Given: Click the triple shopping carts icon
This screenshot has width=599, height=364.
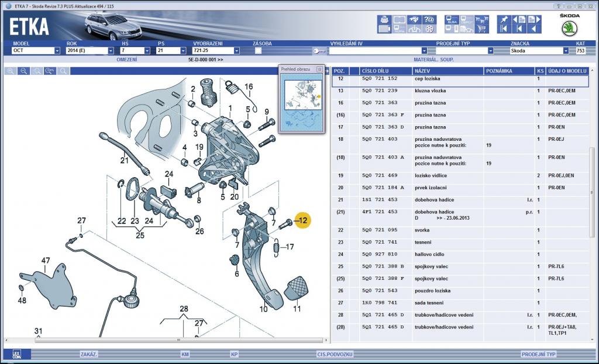Looking at the screenshot, I should (x=482, y=19).
